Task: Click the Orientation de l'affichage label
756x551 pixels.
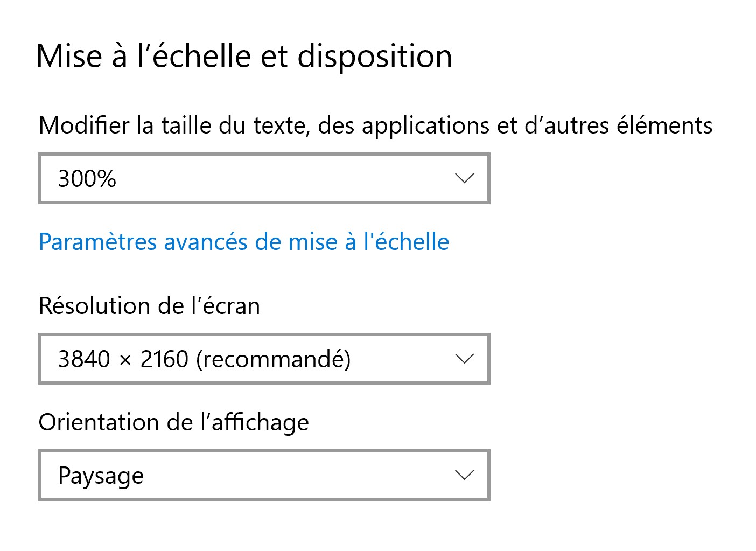Action: click(x=173, y=422)
